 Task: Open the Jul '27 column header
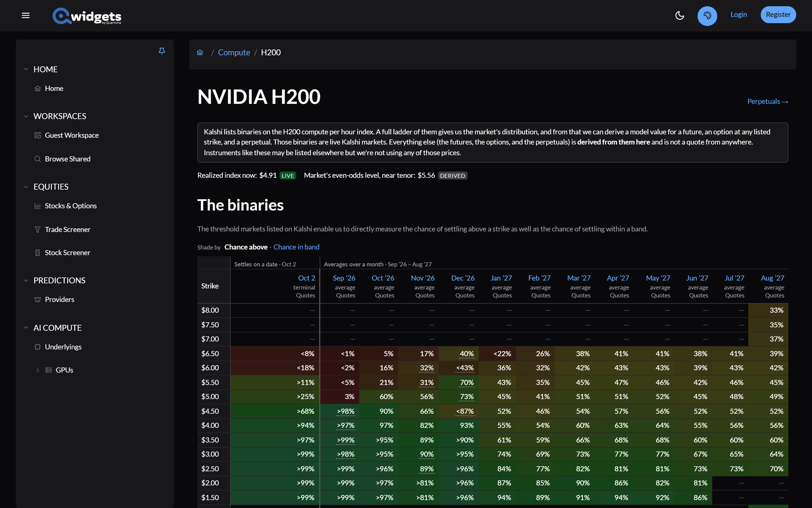[x=734, y=278]
